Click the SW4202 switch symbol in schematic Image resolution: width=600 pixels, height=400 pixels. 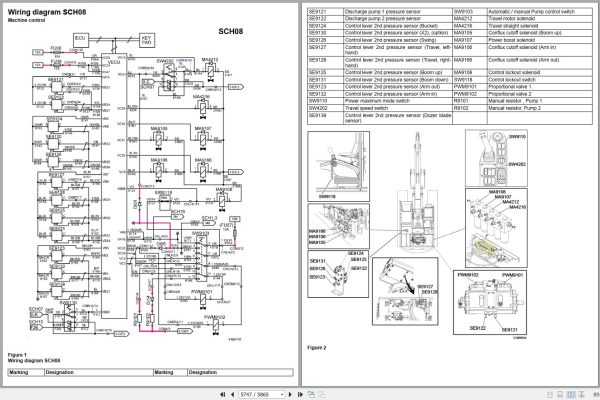[x=168, y=77]
